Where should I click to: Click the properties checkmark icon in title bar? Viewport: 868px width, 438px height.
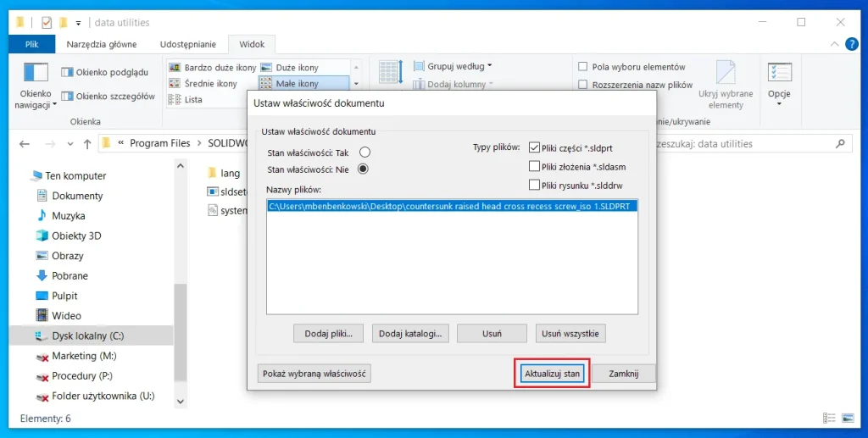click(x=47, y=22)
